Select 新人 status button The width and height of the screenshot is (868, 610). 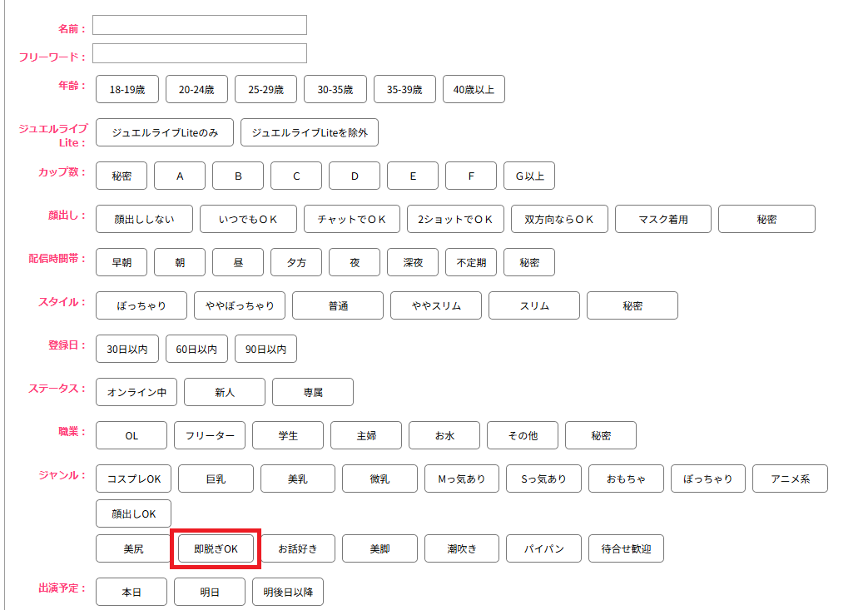tap(225, 392)
